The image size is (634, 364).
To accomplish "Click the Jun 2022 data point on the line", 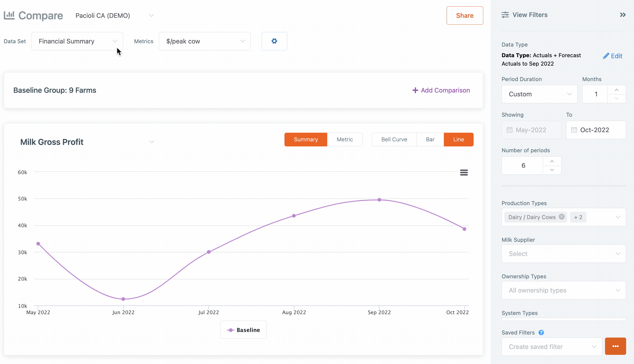I will tap(123, 299).
